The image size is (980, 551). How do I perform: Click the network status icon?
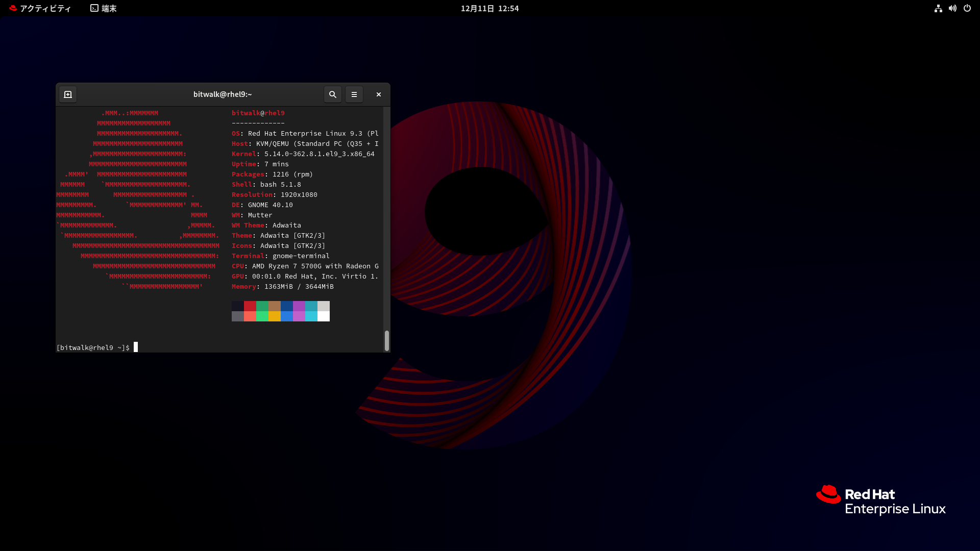point(938,8)
